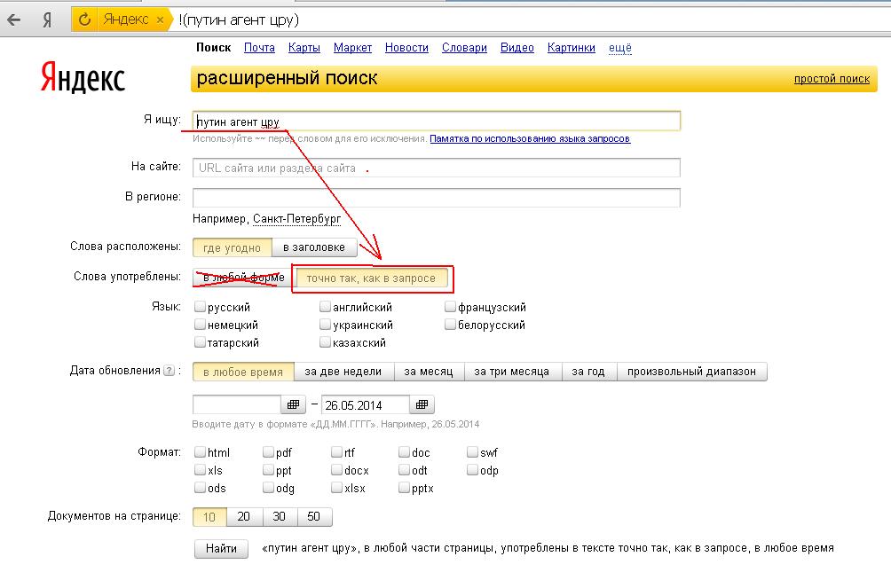891x588 pixels.
Task: Tick the французский language checkbox
Action: 450,307
